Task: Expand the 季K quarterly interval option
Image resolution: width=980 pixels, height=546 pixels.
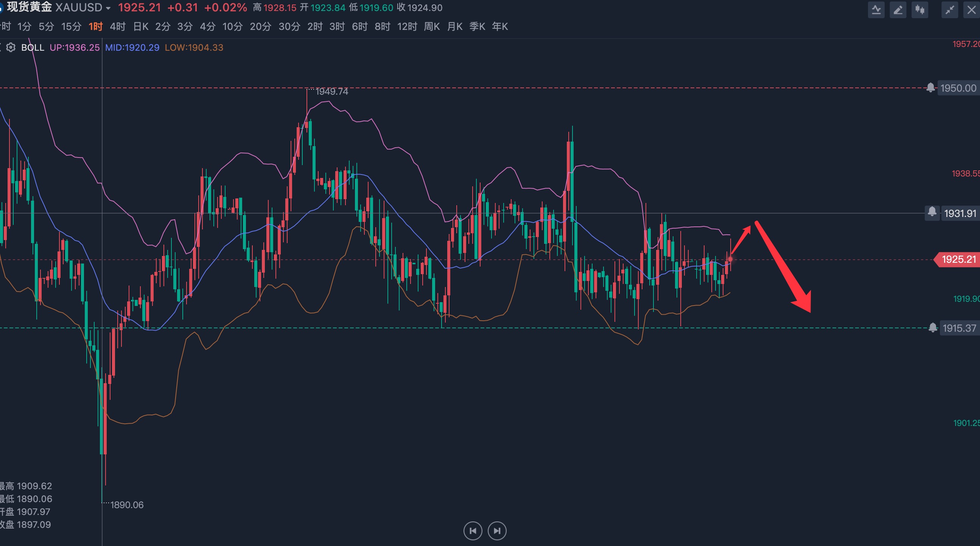Action: 477,26
